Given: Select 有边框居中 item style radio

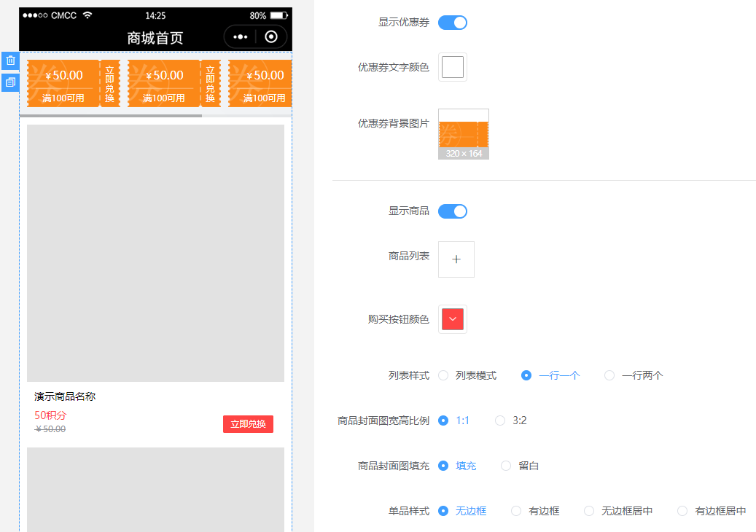Looking at the screenshot, I should 682,511.
